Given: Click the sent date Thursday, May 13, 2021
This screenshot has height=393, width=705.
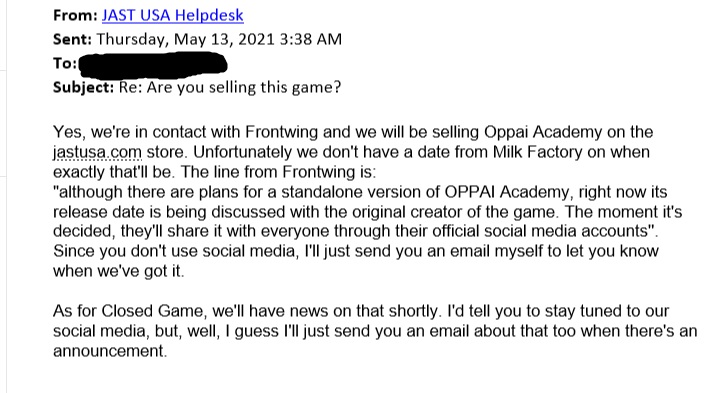Looking at the screenshot, I should [185, 39].
